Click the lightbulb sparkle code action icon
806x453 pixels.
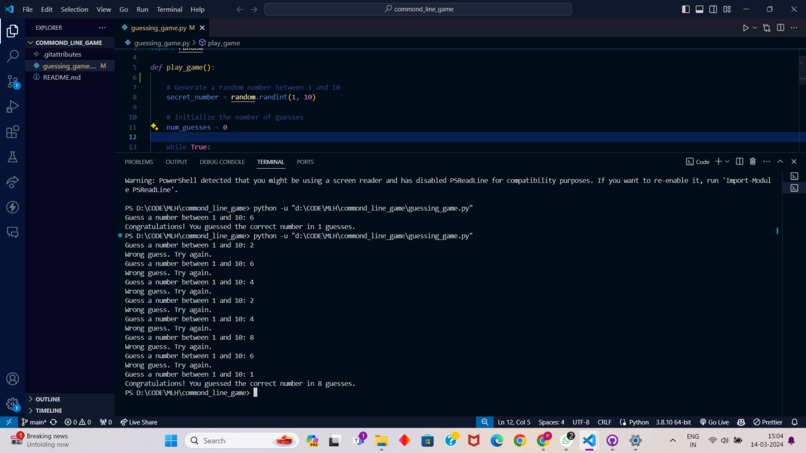point(154,126)
